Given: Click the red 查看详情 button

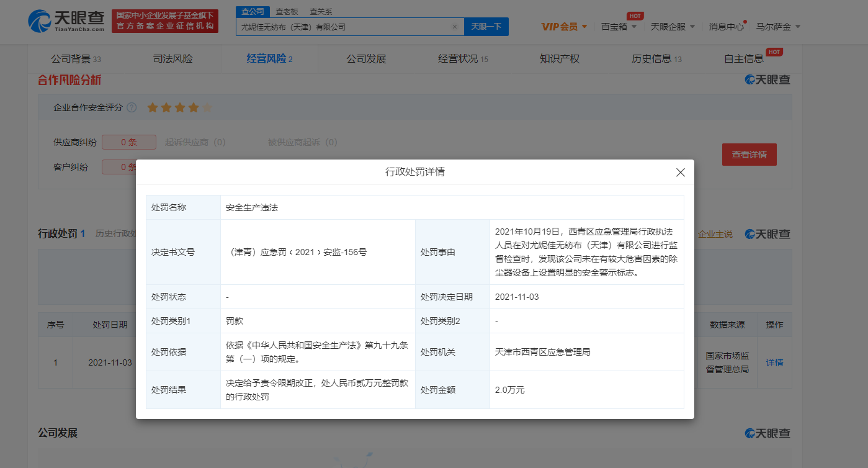Looking at the screenshot, I should point(749,155).
